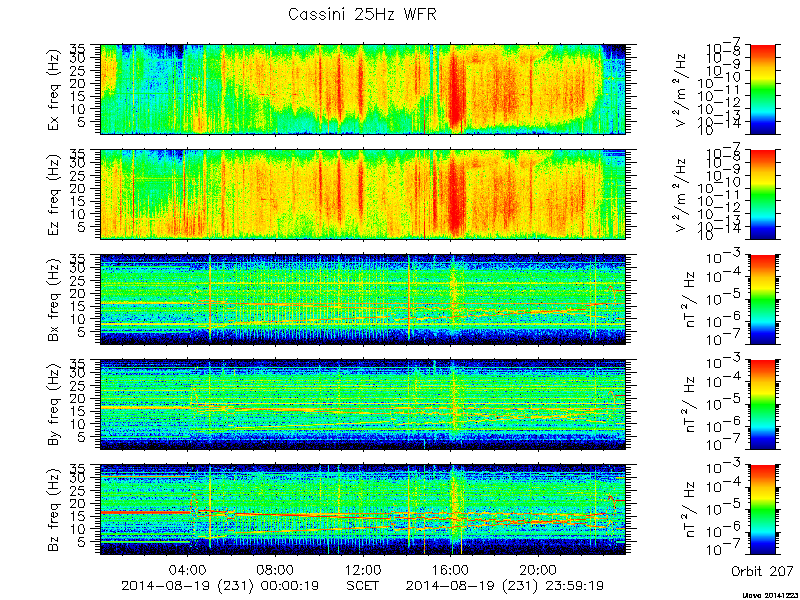Click the 'Bz freq (Hz)' axis label
Screen dimensions: 800x600
point(55,510)
